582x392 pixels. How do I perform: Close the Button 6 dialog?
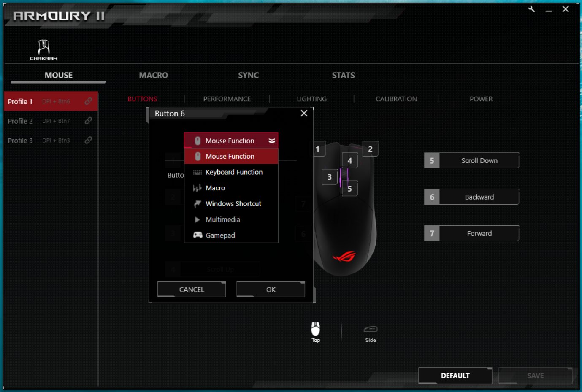coord(304,113)
